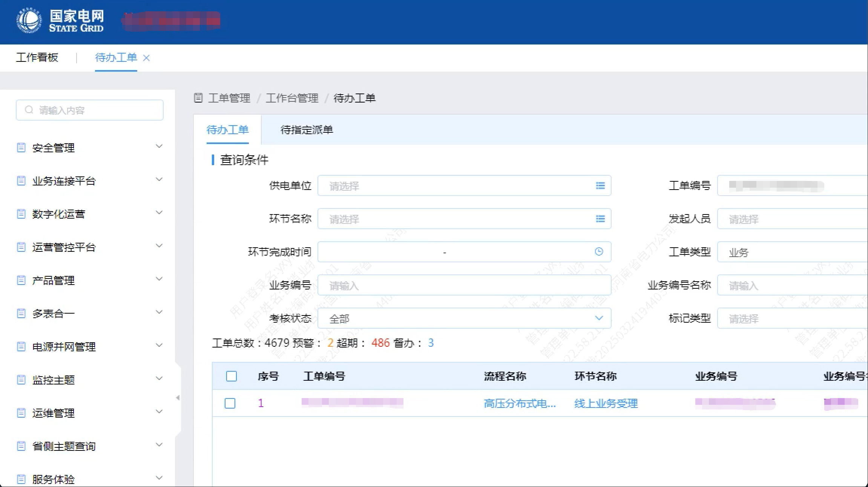This screenshot has width=868, height=487.
Task: Click the search magnifier icon in sidebar
Action: tap(29, 110)
